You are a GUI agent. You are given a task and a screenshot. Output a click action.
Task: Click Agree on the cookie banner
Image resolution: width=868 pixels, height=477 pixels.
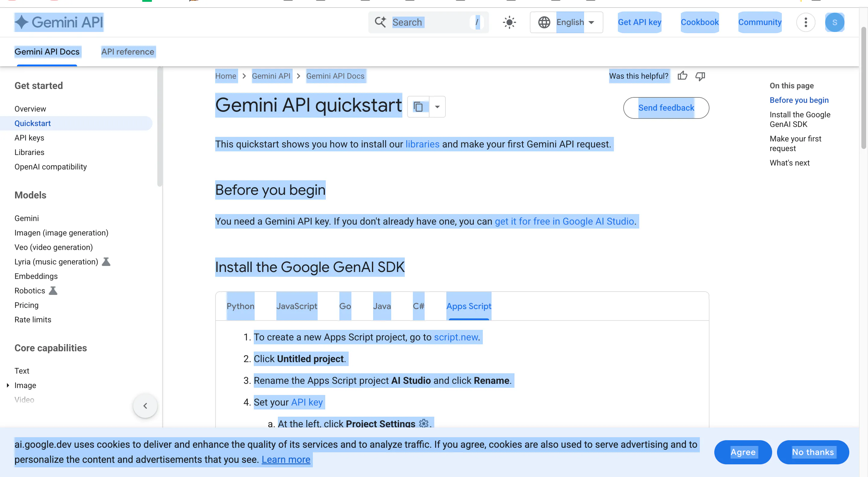pyautogui.click(x=743, y=452)
